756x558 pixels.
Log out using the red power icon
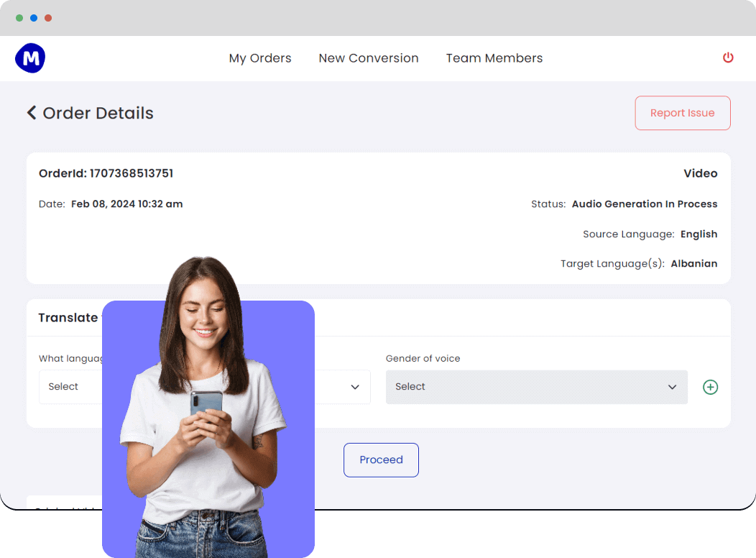(728, 58)
